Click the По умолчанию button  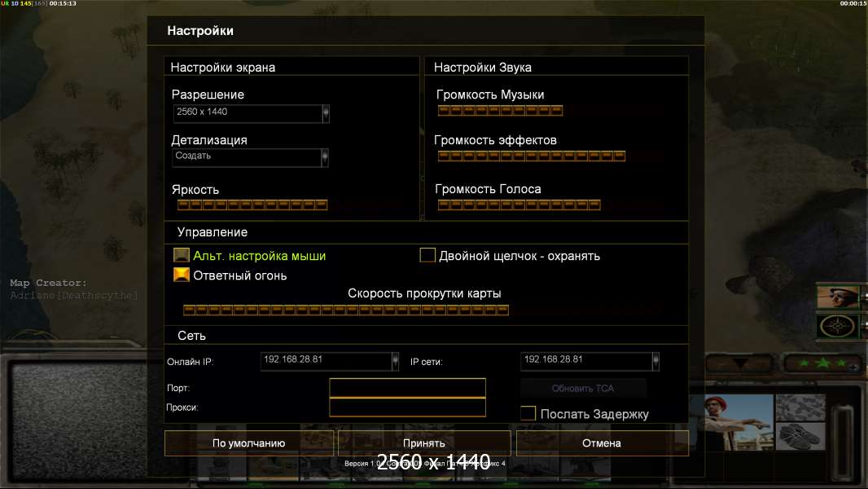(249, 443)
